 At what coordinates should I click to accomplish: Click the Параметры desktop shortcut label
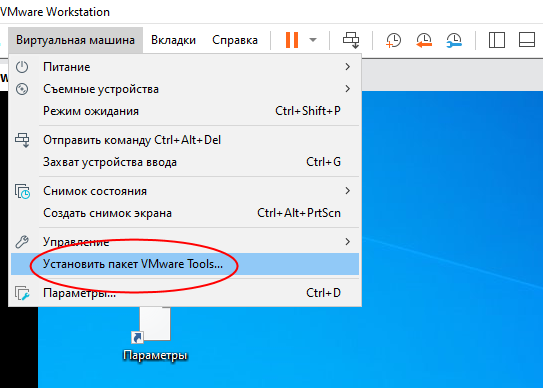coord(155,355)
